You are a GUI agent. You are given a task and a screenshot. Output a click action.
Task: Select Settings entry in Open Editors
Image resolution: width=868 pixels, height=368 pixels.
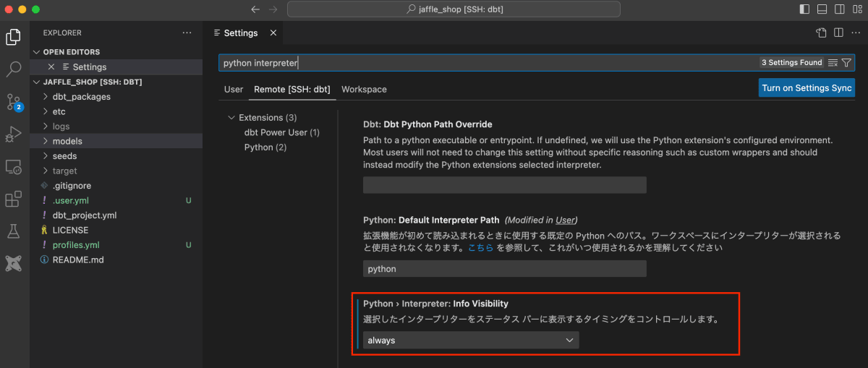click(116, 67)
